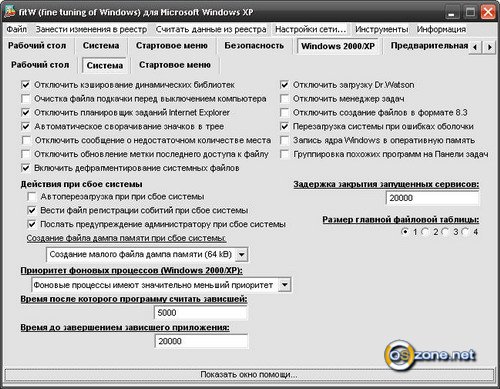Open the Файл menu
Screen dimensions: 500x389
point(17,29)
